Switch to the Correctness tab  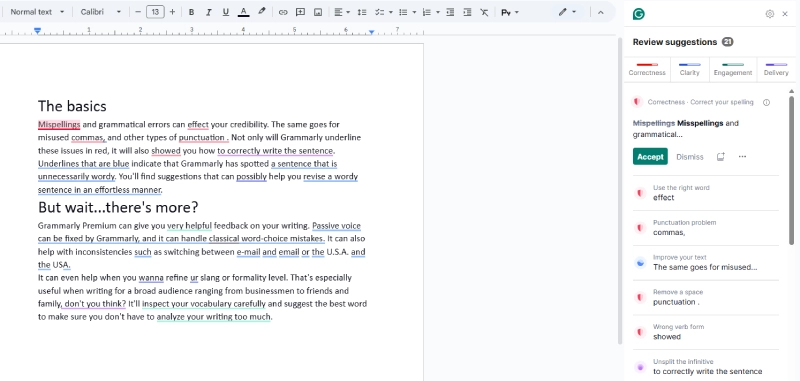pos(647,69)
